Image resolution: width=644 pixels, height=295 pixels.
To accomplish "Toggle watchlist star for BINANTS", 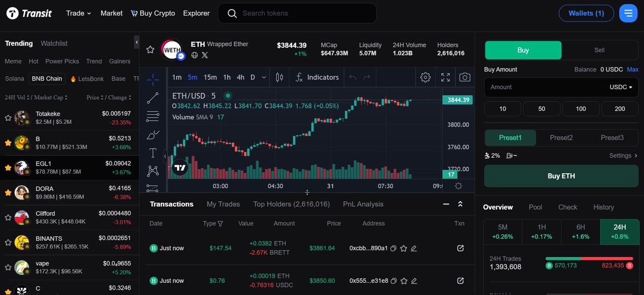I will [8, 242].
